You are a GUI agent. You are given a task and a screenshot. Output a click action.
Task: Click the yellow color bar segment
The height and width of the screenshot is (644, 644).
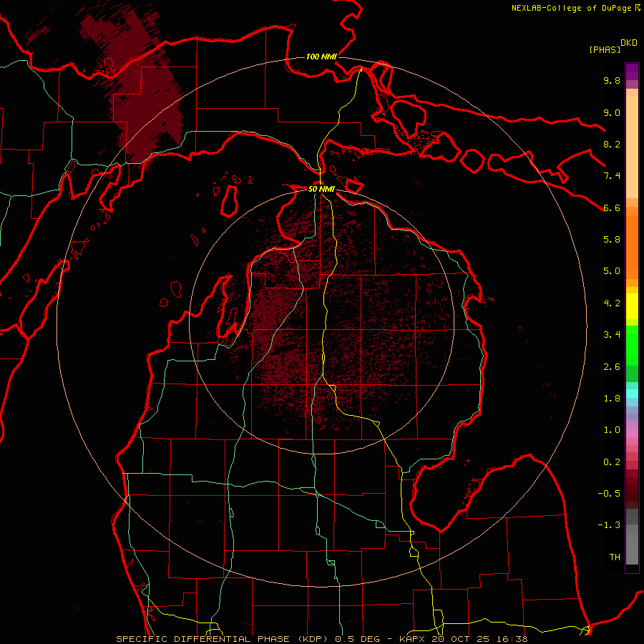point(632,306)
